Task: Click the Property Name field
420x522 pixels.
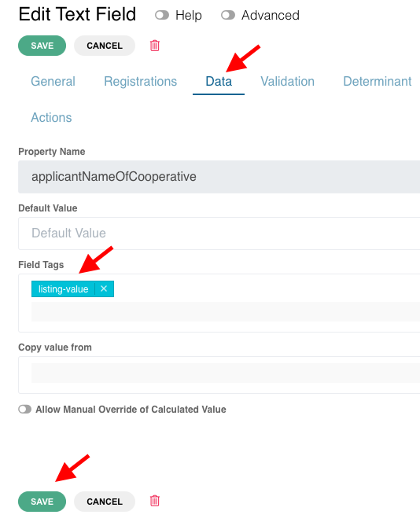Action: [219, 177]
